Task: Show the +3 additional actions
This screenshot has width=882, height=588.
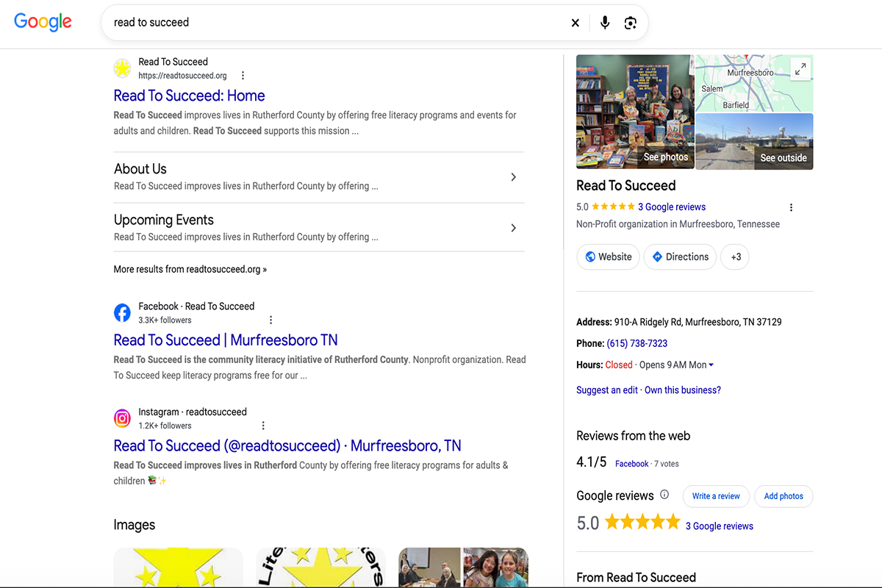Action: pyautogui.click(x=736, y=257)
